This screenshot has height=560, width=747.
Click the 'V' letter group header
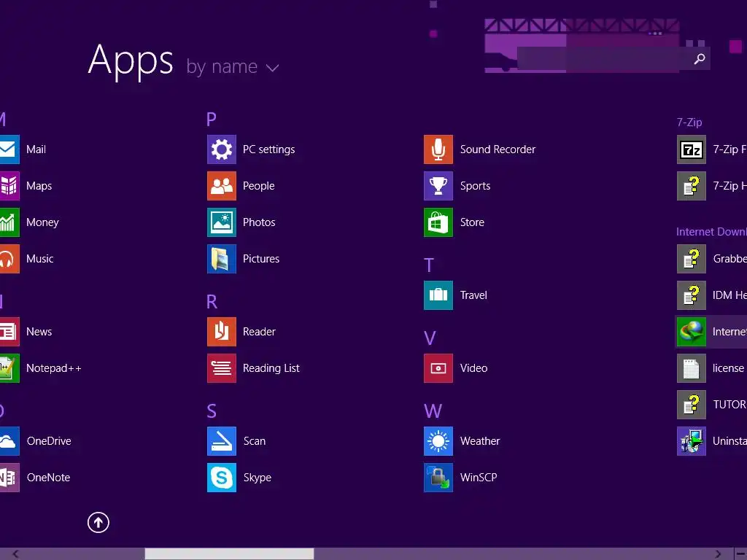[430, 338]
